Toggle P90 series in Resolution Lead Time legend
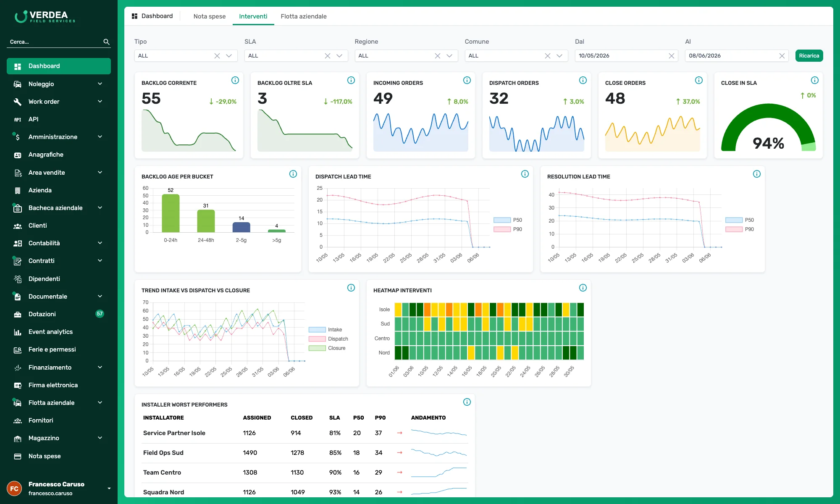Image resolution: width=840 pixels, height=504 pixels. [740, 229]
